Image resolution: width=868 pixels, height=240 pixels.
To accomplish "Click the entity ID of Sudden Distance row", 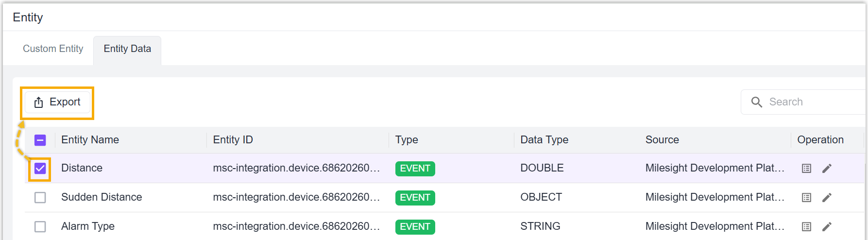I will tap(296, 197).
